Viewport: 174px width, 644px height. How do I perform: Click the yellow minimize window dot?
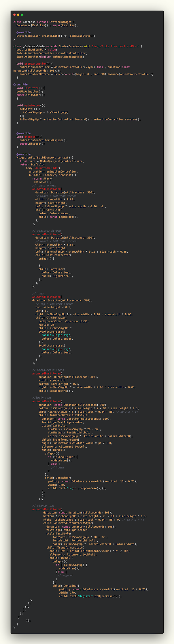click(18, 15)
